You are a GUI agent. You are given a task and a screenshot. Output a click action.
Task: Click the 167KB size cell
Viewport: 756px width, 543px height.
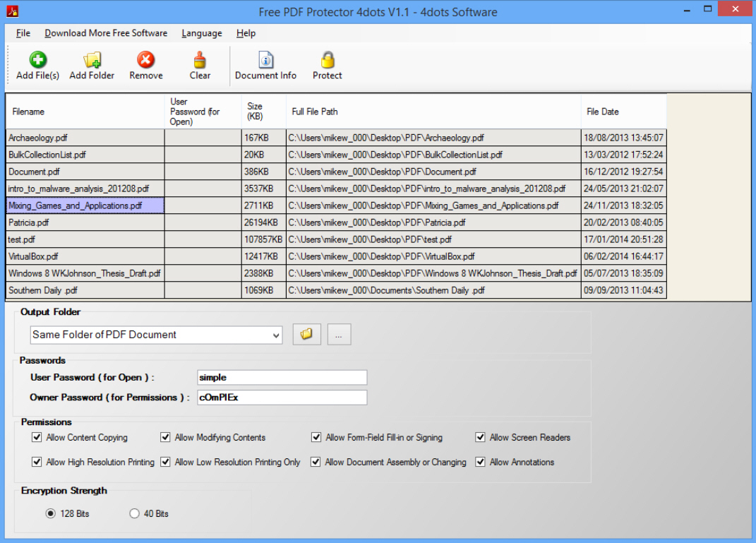[x=264, y=138]
